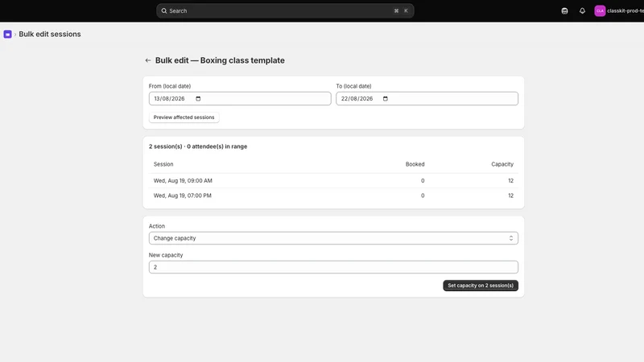This screenshot has width=644, height=362.
Task: Click the 2 session(s) summary text
Action: [198, 146]
